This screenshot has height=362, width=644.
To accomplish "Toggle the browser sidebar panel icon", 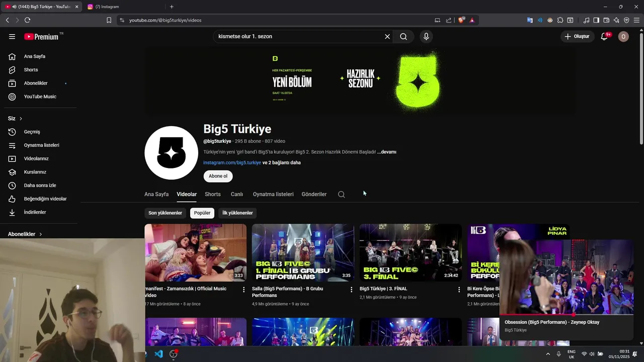I will 596,20.
